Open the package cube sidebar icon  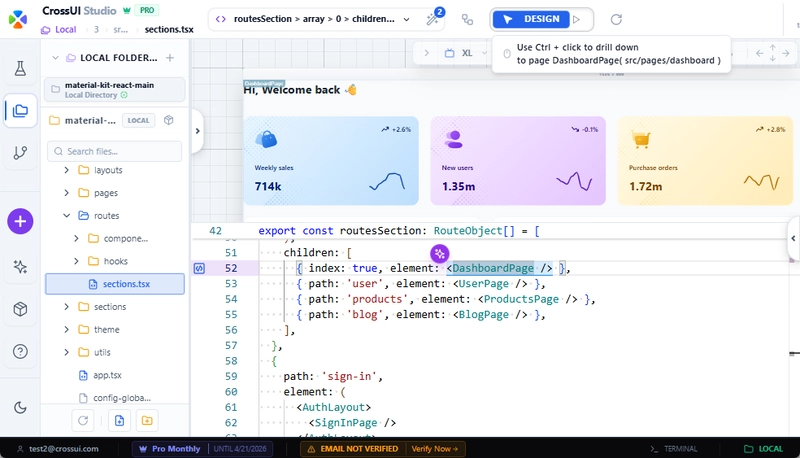20,309
